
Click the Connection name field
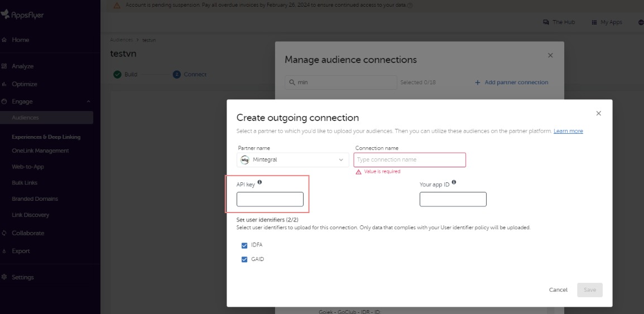(x=410, y=160)
